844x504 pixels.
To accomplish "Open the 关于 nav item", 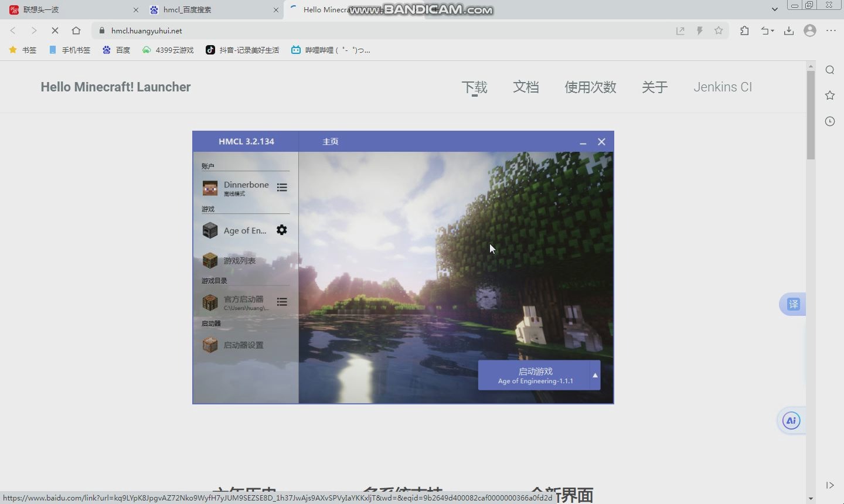I will pyautogui.click(x=655, y=87).
